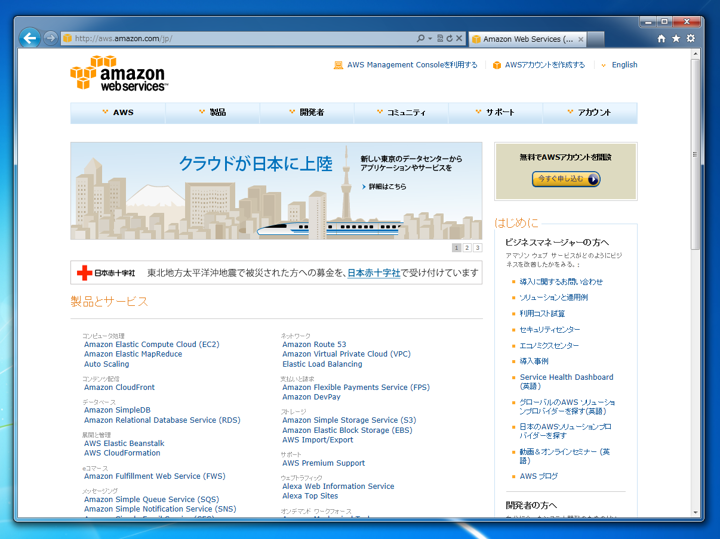This screenshot has width=720, height=539.
Task: Expand the AWS navigation menu
Action: pos(118,112)
